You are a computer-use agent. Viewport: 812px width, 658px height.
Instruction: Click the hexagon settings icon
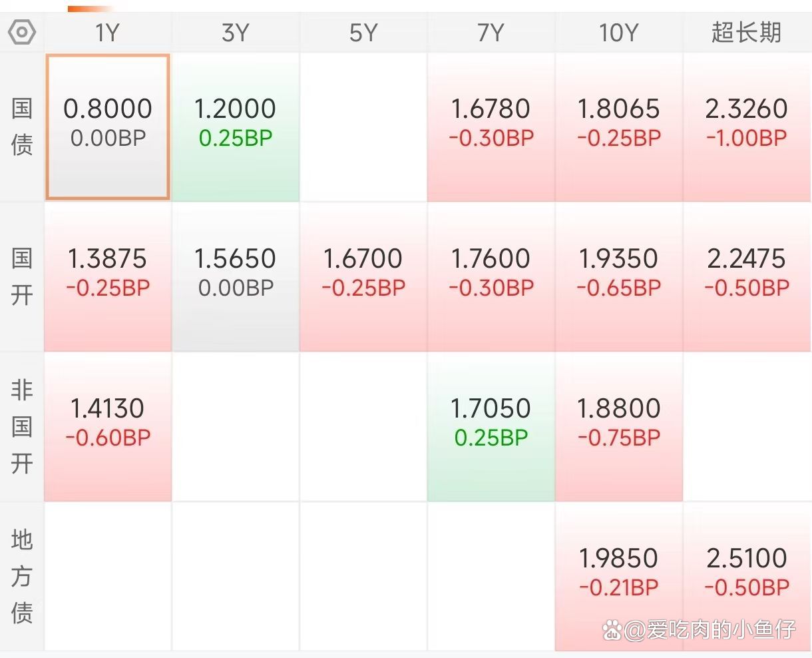(22, 32)
